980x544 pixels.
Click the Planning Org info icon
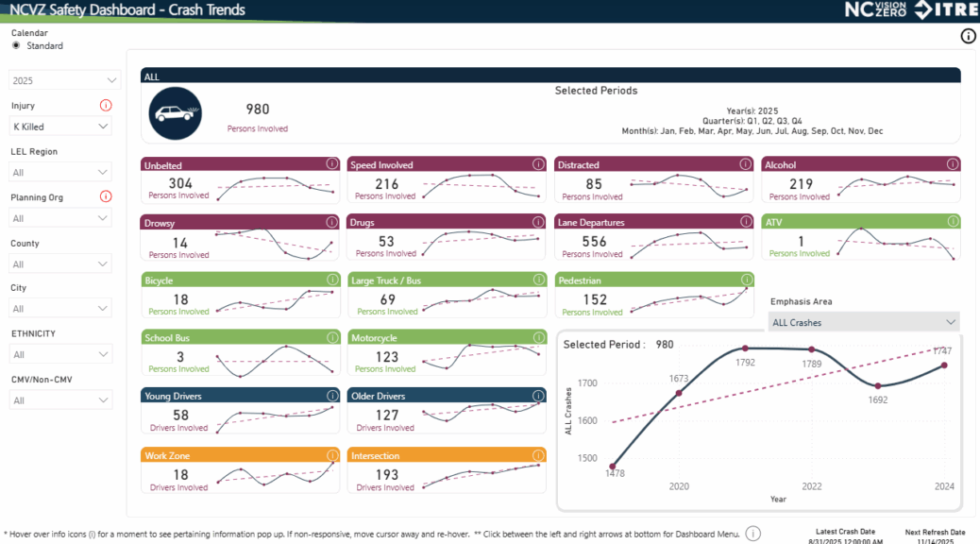coord(106,196)
